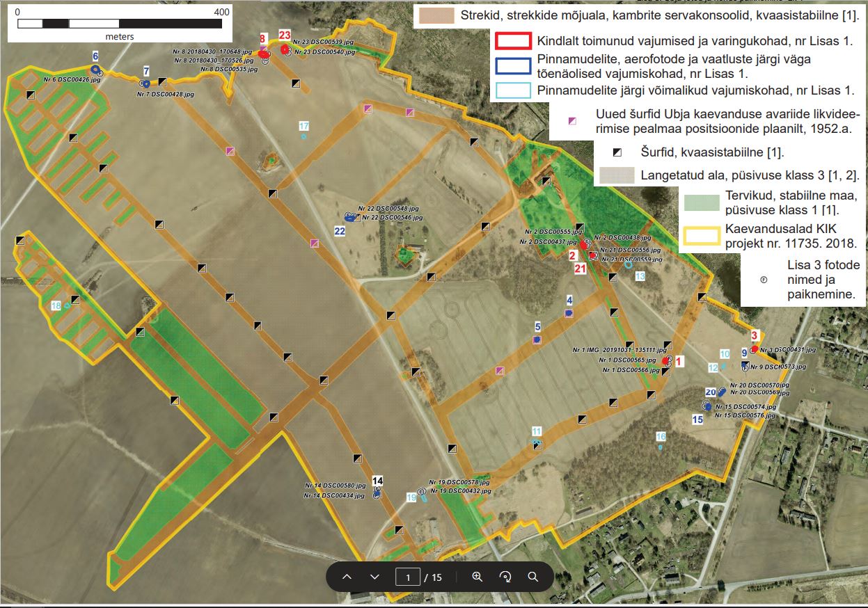This screenshot has width=868, height=608.
Task: Click the meters scale bar
Action: [120, 23]
